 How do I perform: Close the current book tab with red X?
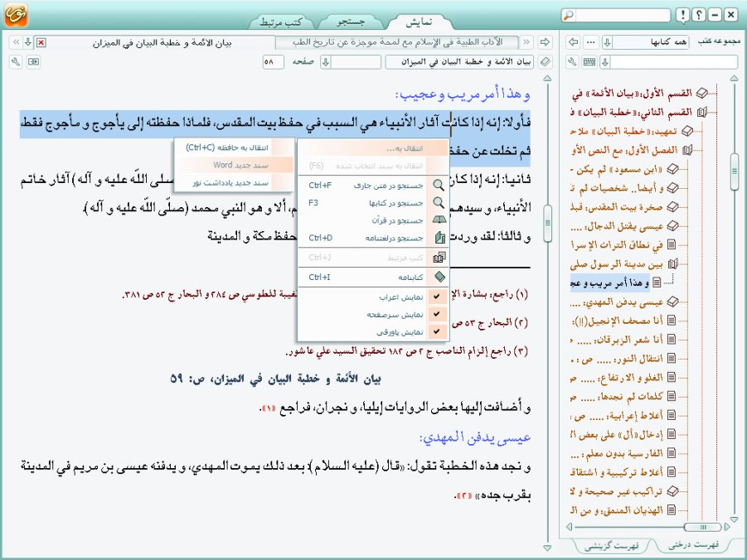point(41,43)
